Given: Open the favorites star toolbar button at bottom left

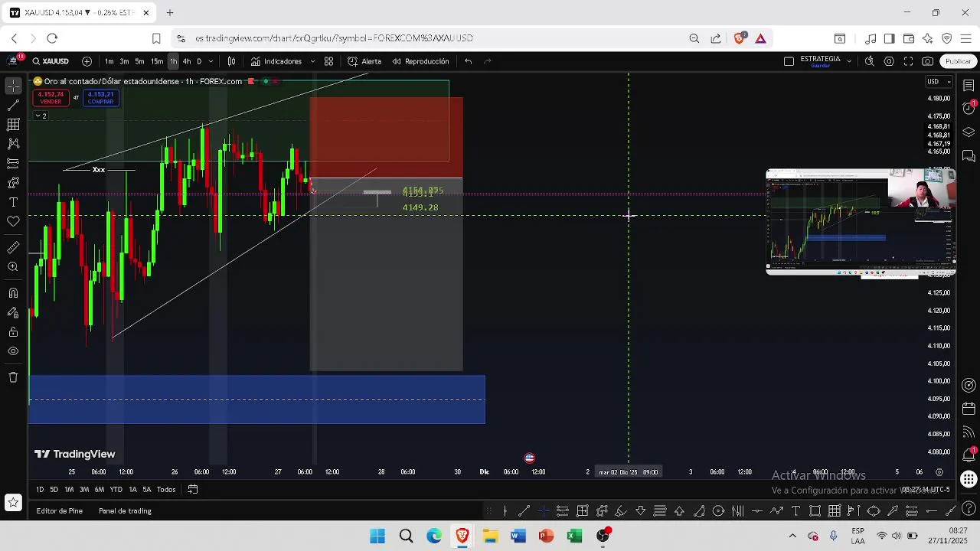Looking at the screenshot, I should click(13, 503).
